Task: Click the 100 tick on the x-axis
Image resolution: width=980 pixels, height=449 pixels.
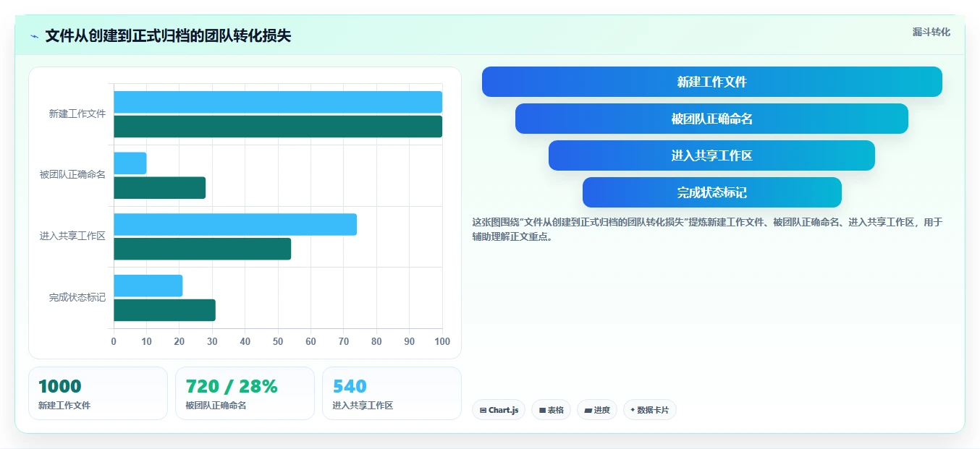Action: coord(442,341)
